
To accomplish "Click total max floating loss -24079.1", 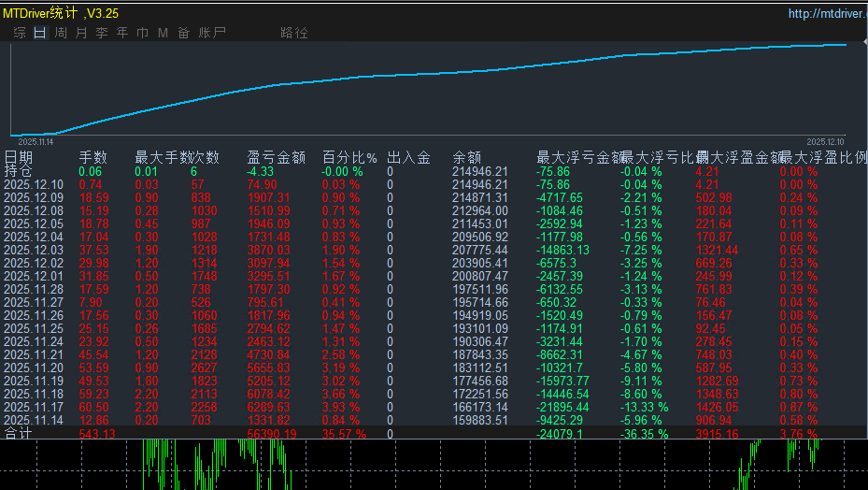I will tap(559, 434).
